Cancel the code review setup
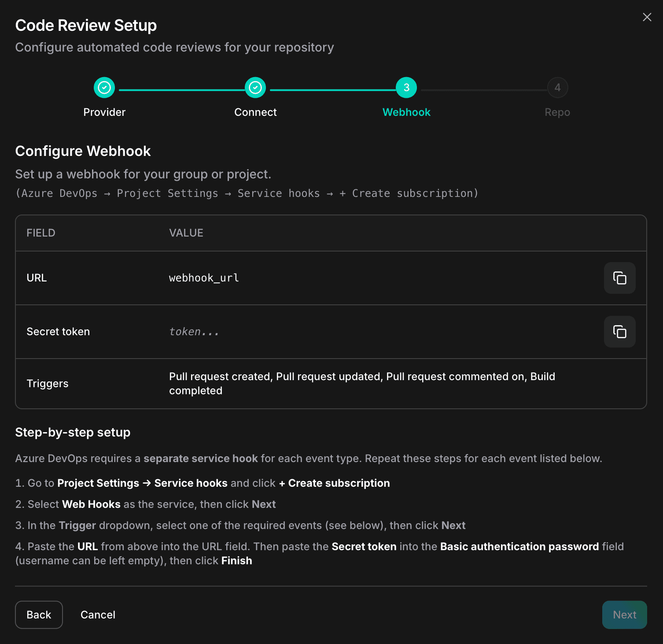Viewport: 663px width, 644px height. [98, 614]
